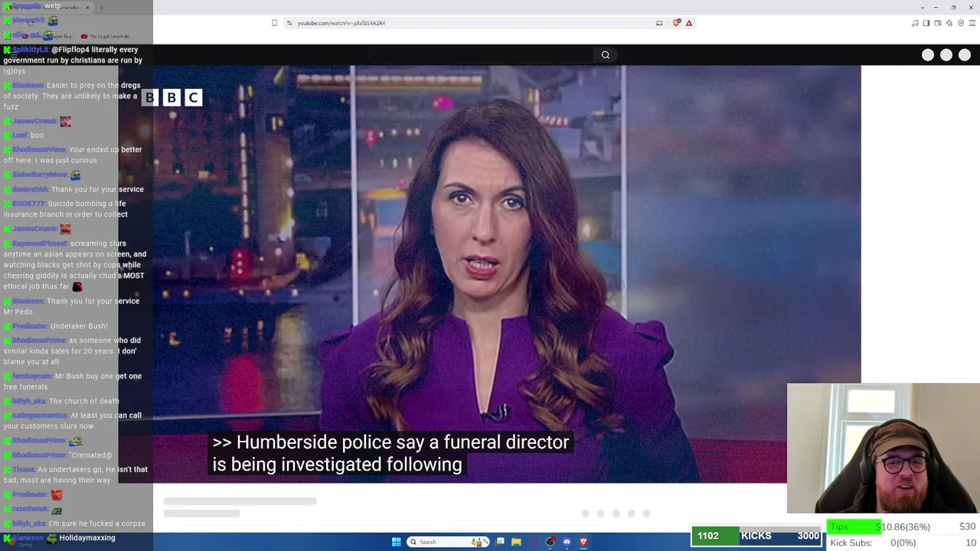Image resolution: width=980 pixels, height=551 pixels.
Task: Click username SisterBarryMore in chat
Action: 40,174
